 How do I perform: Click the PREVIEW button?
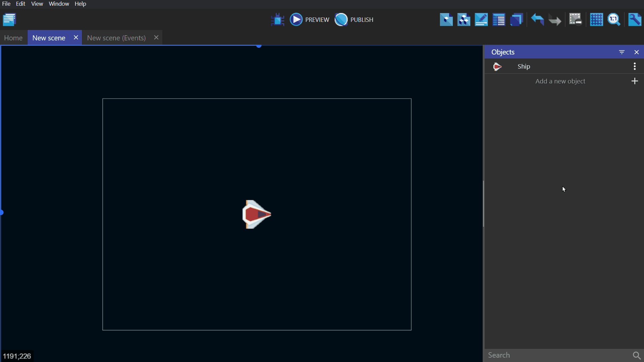310,20
